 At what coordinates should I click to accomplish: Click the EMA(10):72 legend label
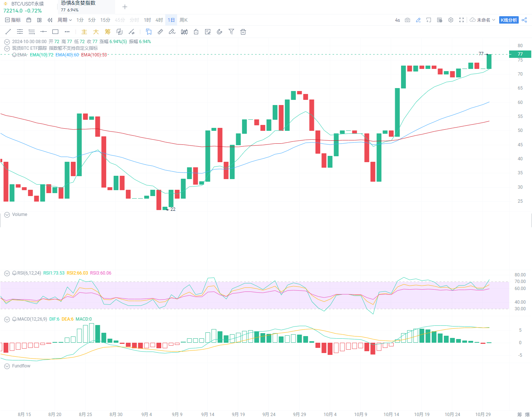click(42, 55)
